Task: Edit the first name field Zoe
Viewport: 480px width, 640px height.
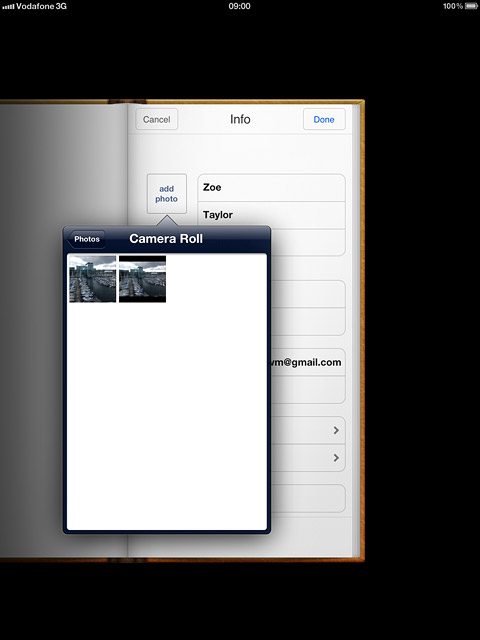Action: [x=271, y=188]
